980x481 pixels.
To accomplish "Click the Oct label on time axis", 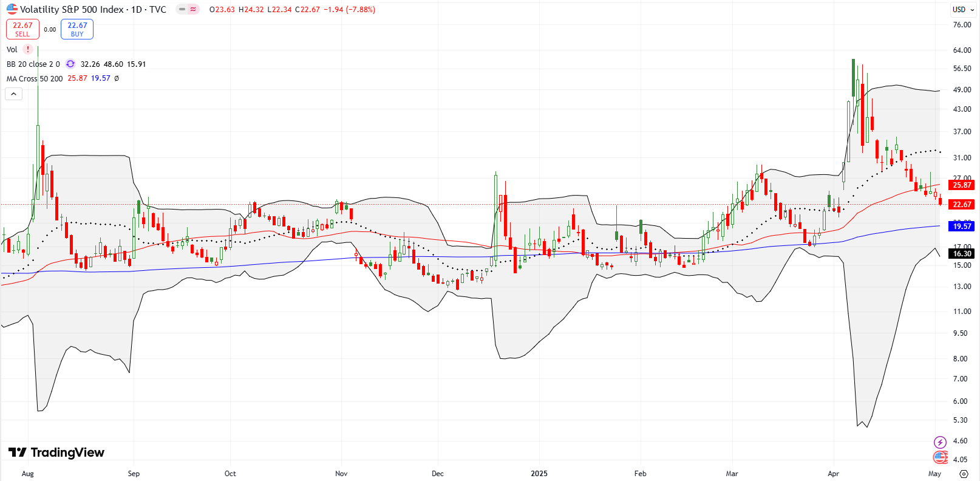I will [x=230, y=474].
